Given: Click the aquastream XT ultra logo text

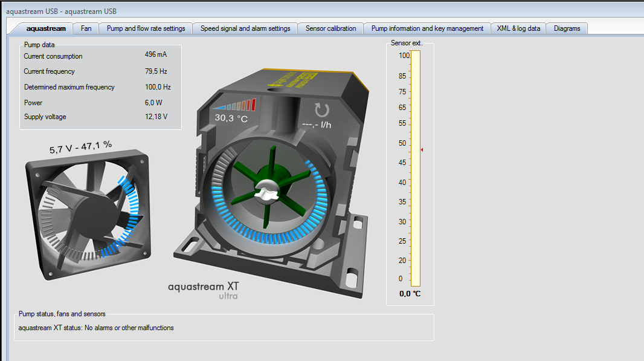Looking at the screenshot, I should pos(204,290).
